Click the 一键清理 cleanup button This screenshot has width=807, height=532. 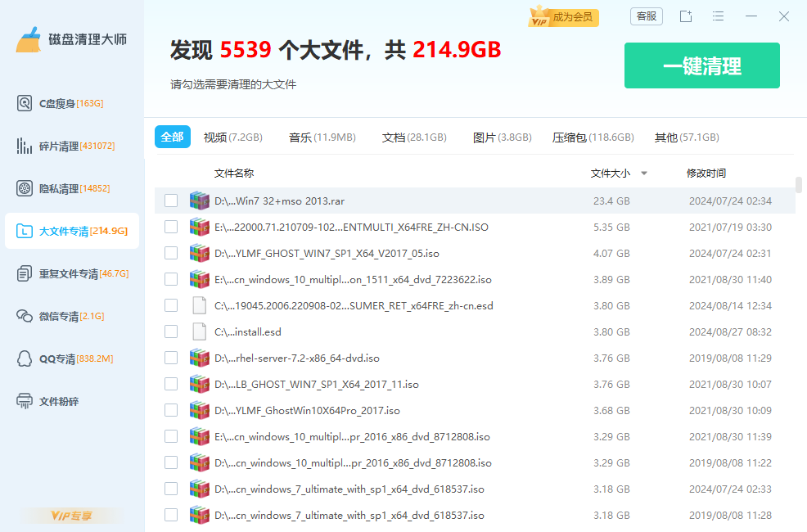[701, 65]
